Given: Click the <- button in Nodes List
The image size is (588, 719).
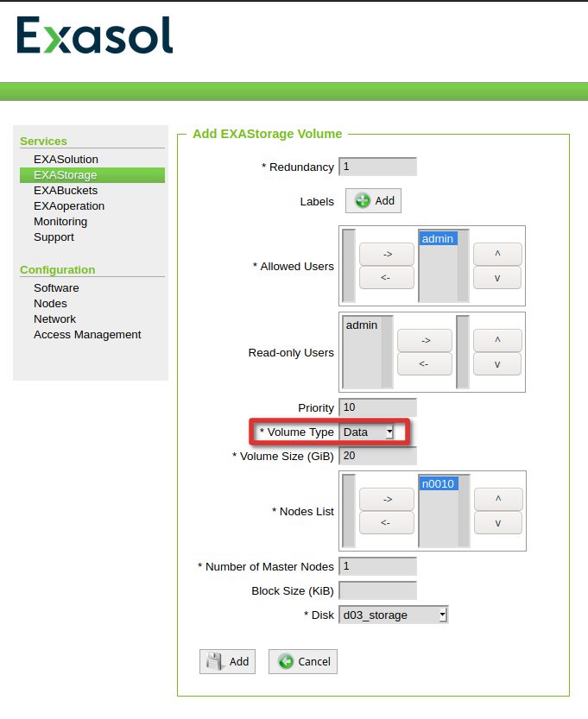Looking at the screenshot, I should coord(387,523).
